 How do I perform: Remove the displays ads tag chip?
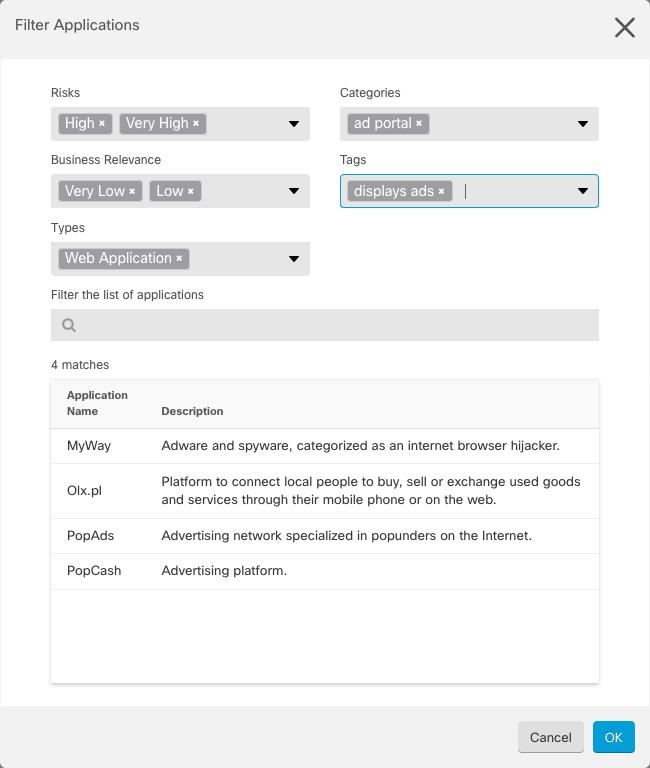[x=441, y=191]
